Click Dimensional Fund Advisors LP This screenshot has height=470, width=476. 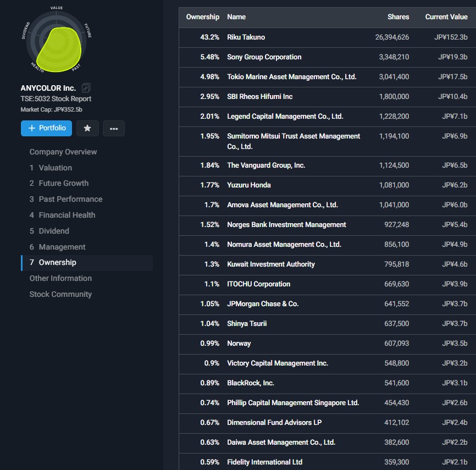[274, 422]
